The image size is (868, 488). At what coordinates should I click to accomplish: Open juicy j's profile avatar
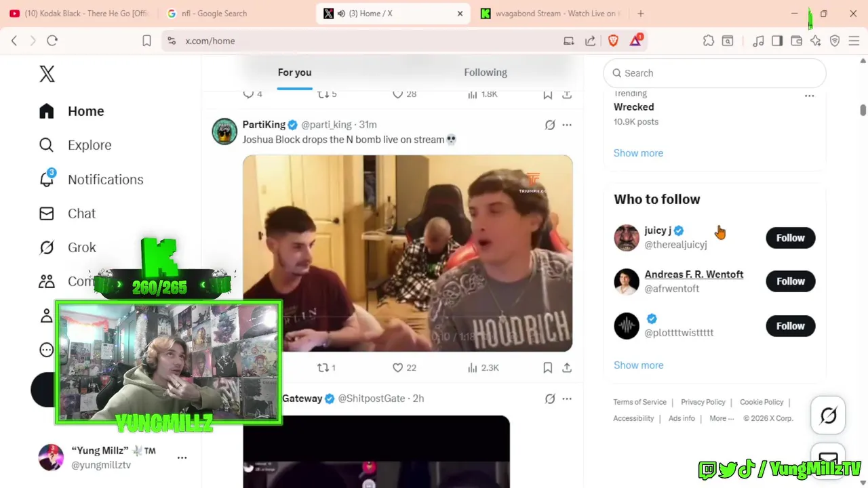click(627, 238)
